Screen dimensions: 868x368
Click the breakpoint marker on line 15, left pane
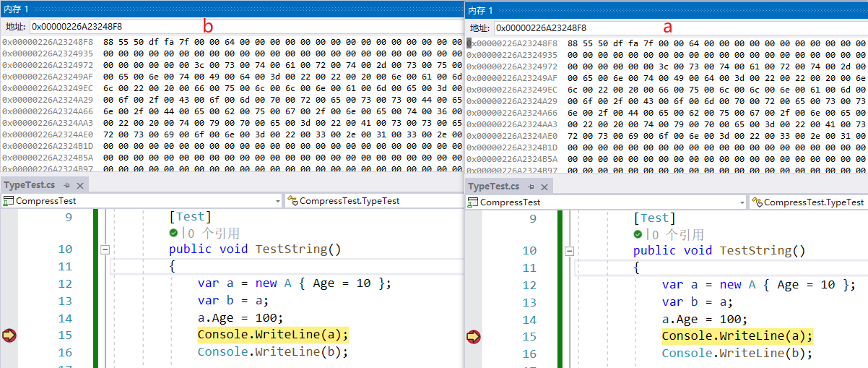pos(9,335)
